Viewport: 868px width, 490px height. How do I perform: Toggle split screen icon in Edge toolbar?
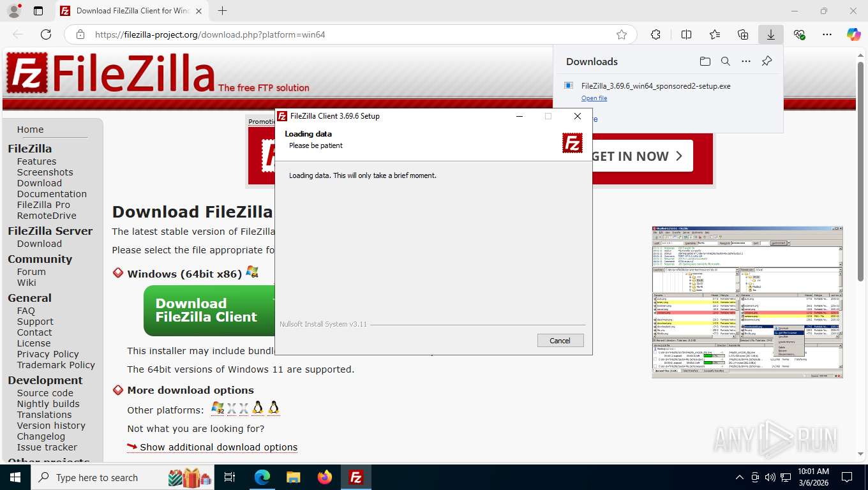click(686, 34)
